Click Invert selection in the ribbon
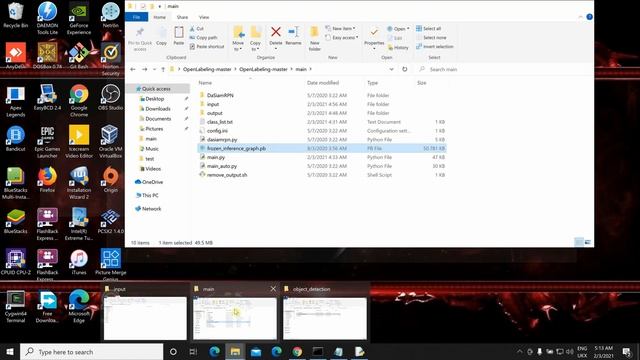 (x=435, y=47)
